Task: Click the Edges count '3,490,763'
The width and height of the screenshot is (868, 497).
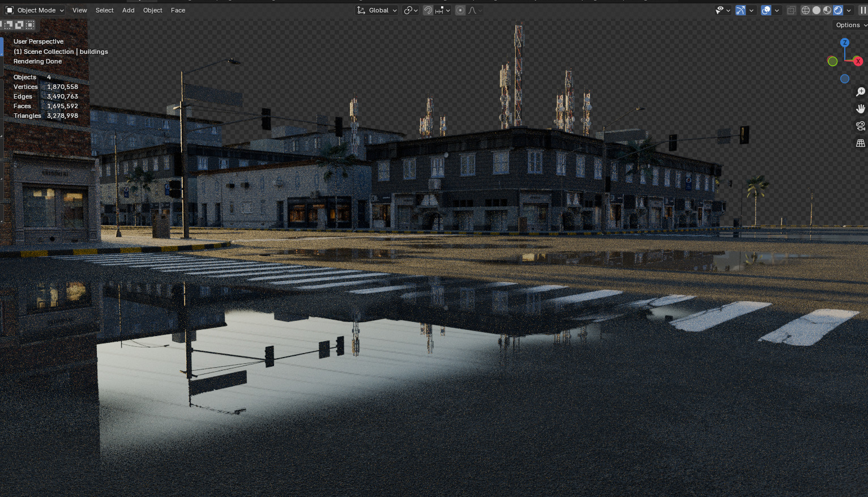Action: pyautogui.click(x=62, y=96)
